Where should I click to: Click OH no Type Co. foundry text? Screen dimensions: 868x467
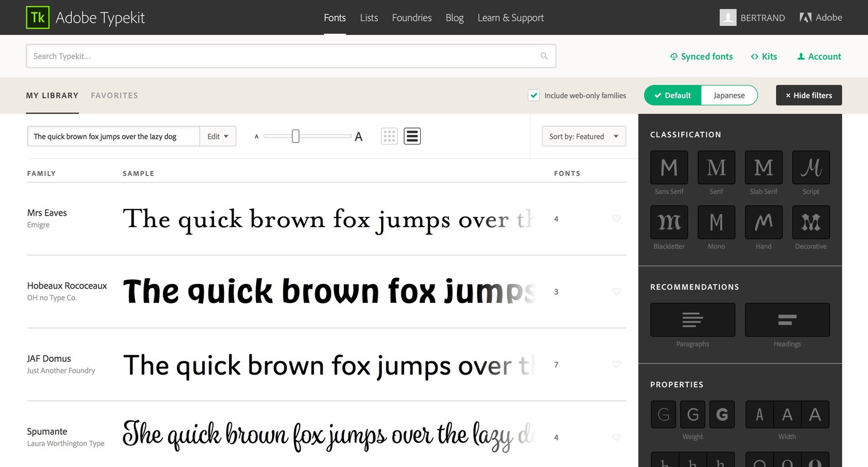pos(52,298)
